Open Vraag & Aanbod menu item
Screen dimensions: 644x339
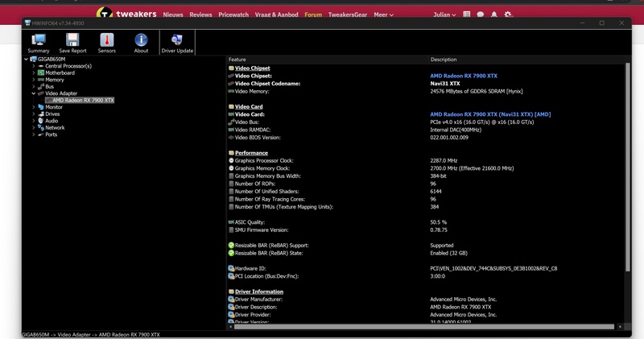pyautogui.click(x=276, y=14)
